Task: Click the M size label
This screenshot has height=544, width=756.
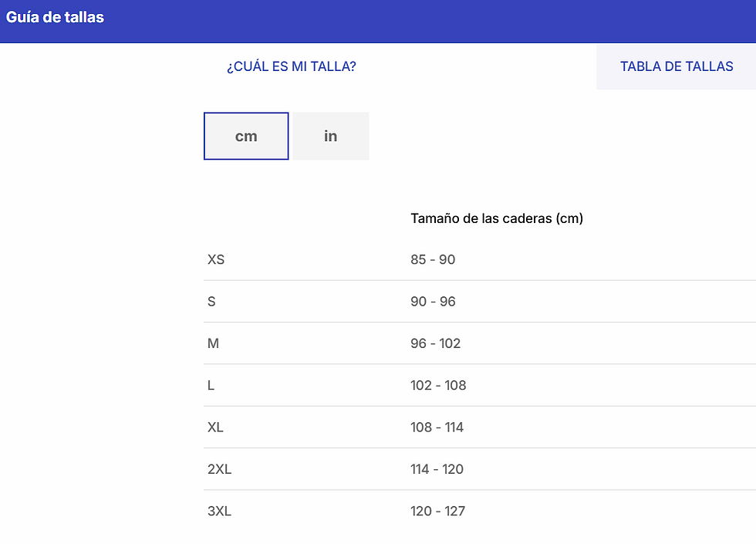Action: (x=213, y=343)
